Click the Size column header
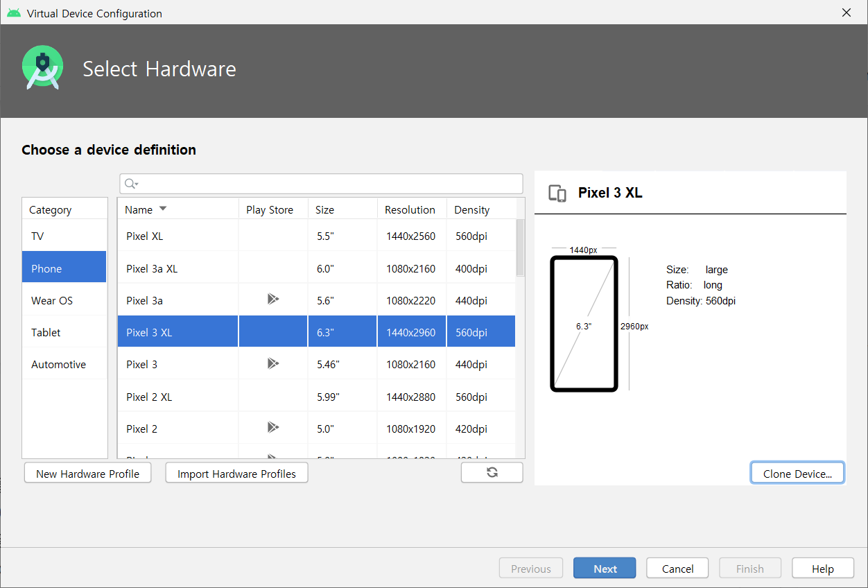This screenshot has height=588, width=868. [342, 209]
